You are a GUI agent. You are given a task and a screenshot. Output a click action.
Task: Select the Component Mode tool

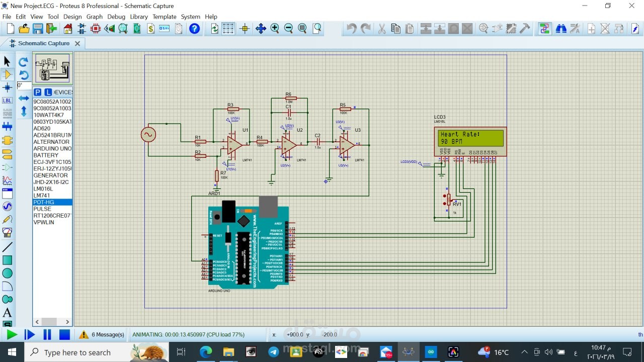(x=7, y=74)
